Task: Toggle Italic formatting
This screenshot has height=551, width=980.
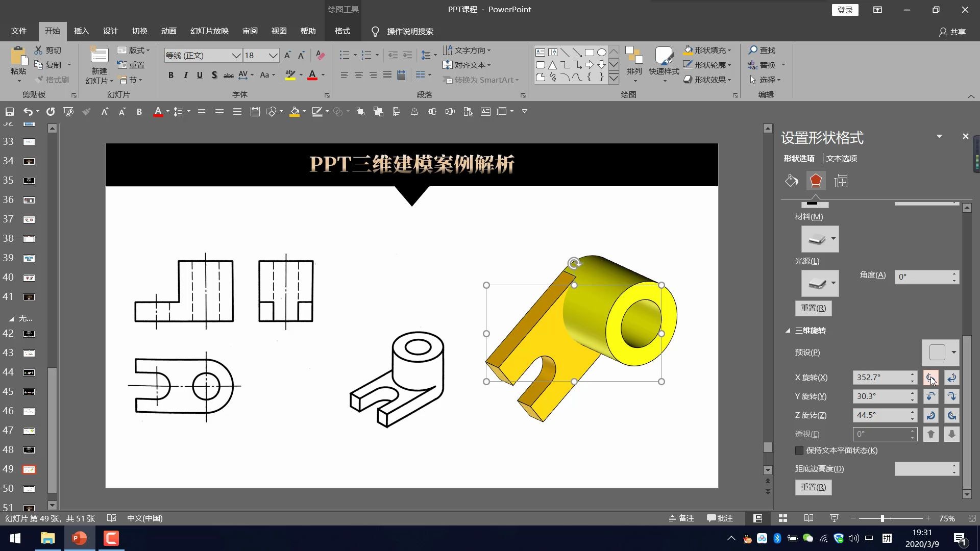Action: (185, 75)
